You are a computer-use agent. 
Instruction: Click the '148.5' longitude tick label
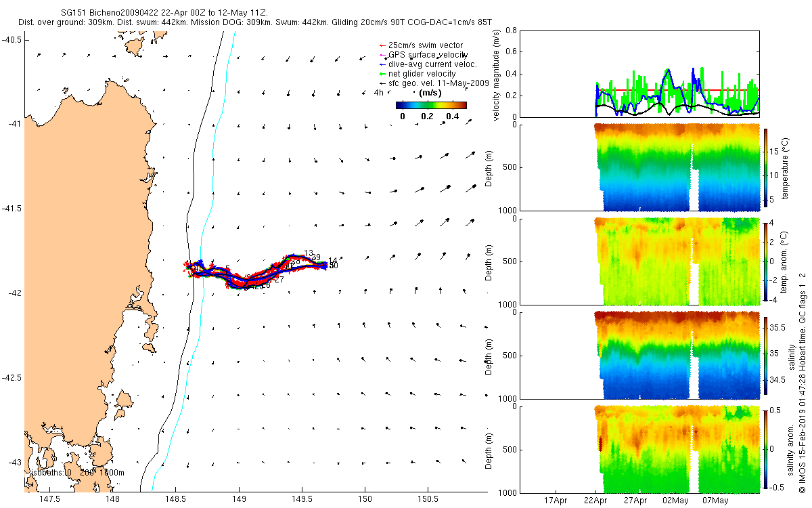(176, 499)
